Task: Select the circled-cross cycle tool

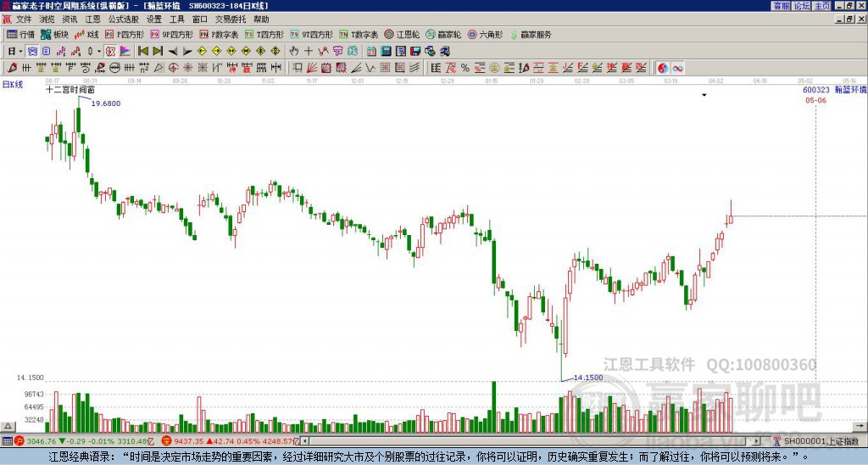Action: click(x=173, y=68)
